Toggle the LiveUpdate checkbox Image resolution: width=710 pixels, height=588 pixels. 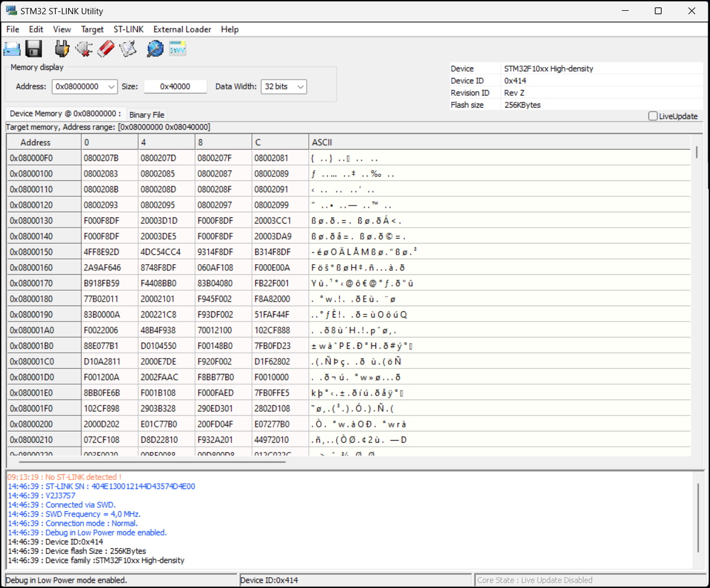point(653,116)
